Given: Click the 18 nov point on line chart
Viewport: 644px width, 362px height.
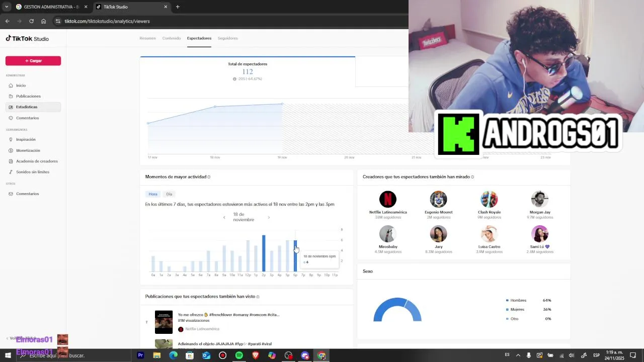Looking at the screenshot, I should [x=215, y=107].
